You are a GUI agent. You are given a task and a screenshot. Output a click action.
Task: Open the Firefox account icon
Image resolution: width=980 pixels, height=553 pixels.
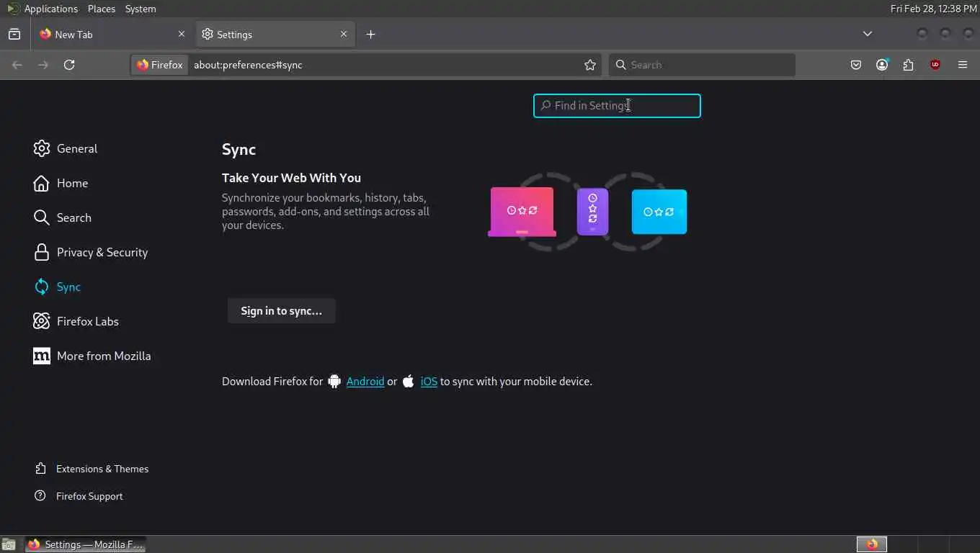coord(882,65)
